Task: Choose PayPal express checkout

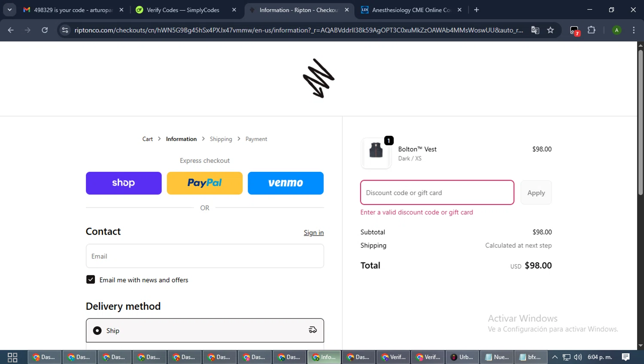Action: (x=205, y=183)
